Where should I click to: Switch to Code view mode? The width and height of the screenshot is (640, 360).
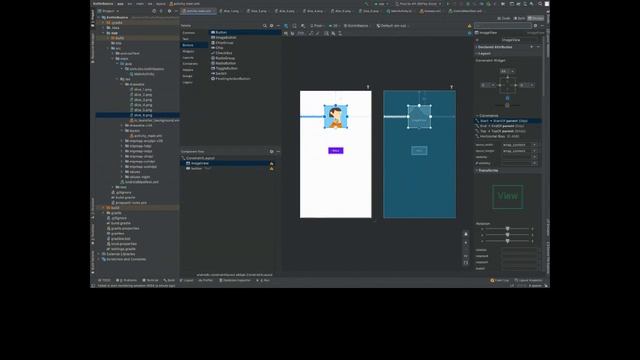click(504, 18)
